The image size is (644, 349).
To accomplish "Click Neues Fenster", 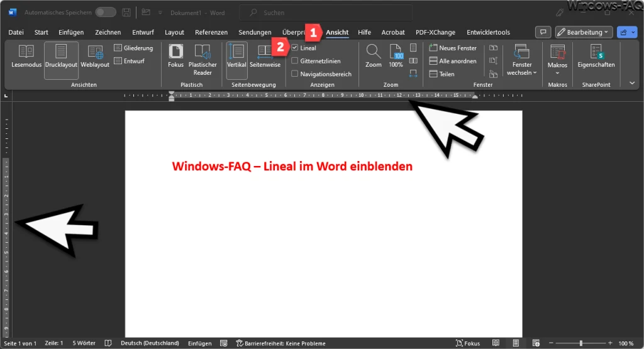I will click(453, 48).
